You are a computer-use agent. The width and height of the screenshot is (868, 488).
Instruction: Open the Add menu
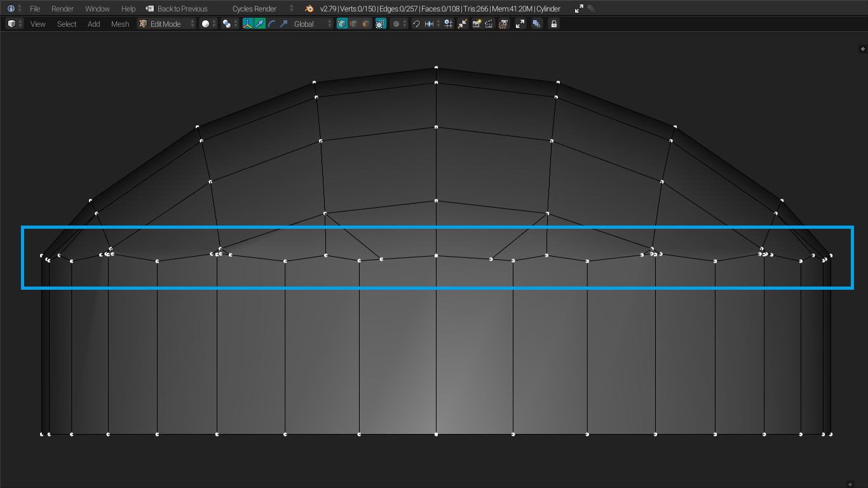point(94,24)
